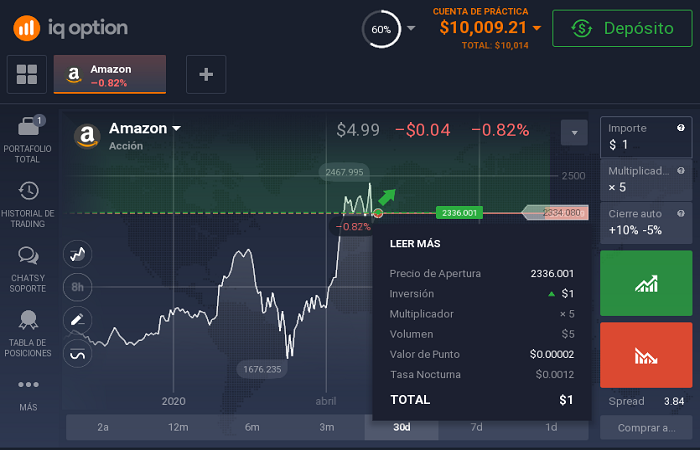Click the deposit cycle dollar icon
This screenshot has width=700, height=450.
(x=581, y=29)
